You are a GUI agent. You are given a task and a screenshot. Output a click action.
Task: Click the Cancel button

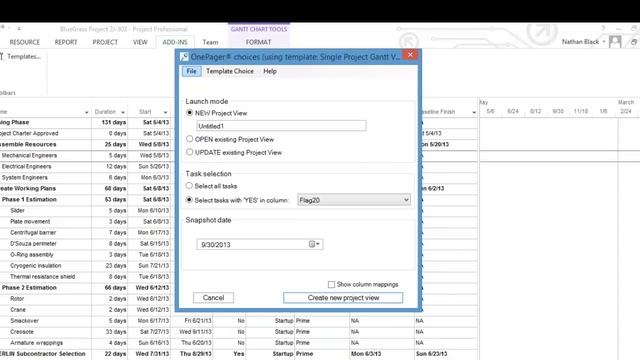(213, 298)
